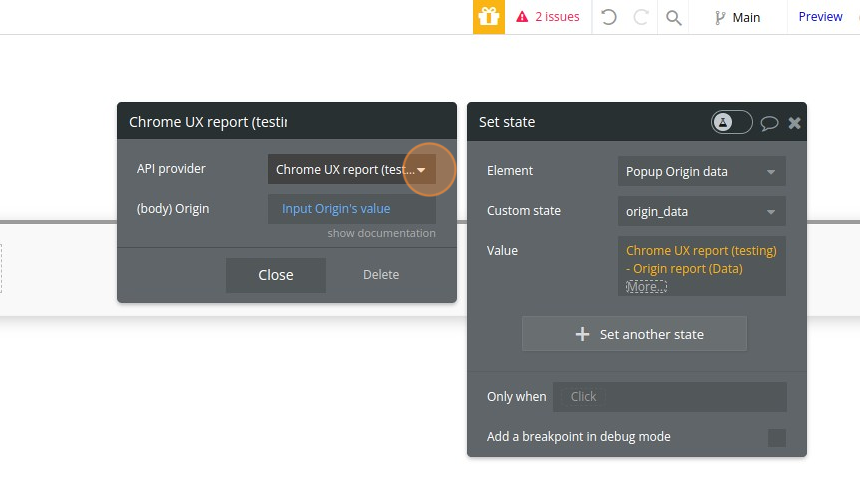Toggle the experimental flask switch in Set state
The height and width of the screenshot is (480, 860).
tap(731, 122)
